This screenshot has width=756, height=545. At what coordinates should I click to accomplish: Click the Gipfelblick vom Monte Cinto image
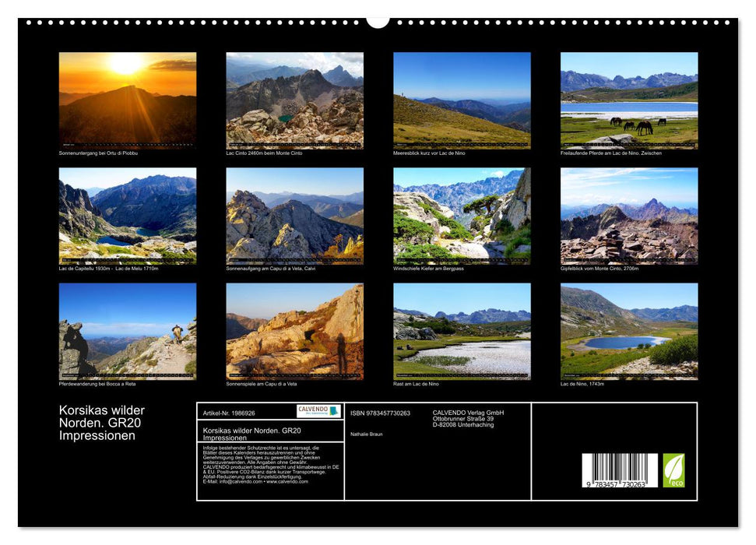628,216
